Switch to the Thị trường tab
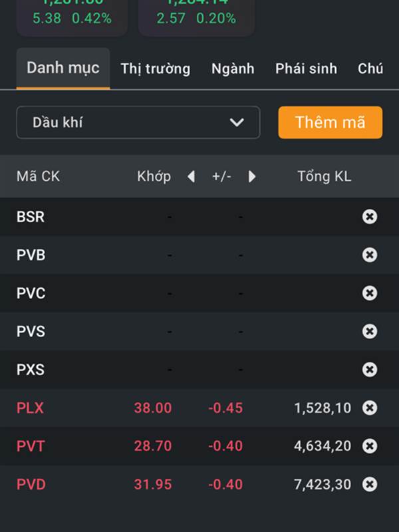 pyautogui.click(x=156, y=68)
